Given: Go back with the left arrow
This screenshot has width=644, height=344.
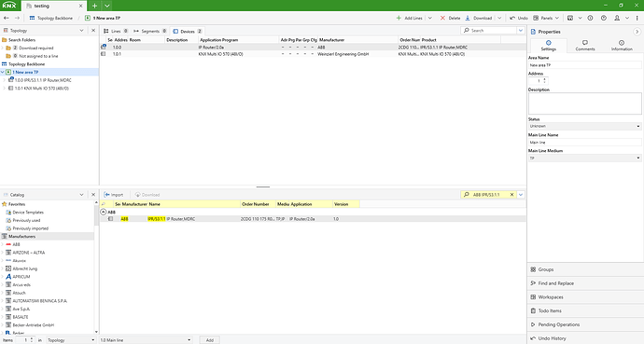Looking at the screenshot, I should click(x=7, y=18).
